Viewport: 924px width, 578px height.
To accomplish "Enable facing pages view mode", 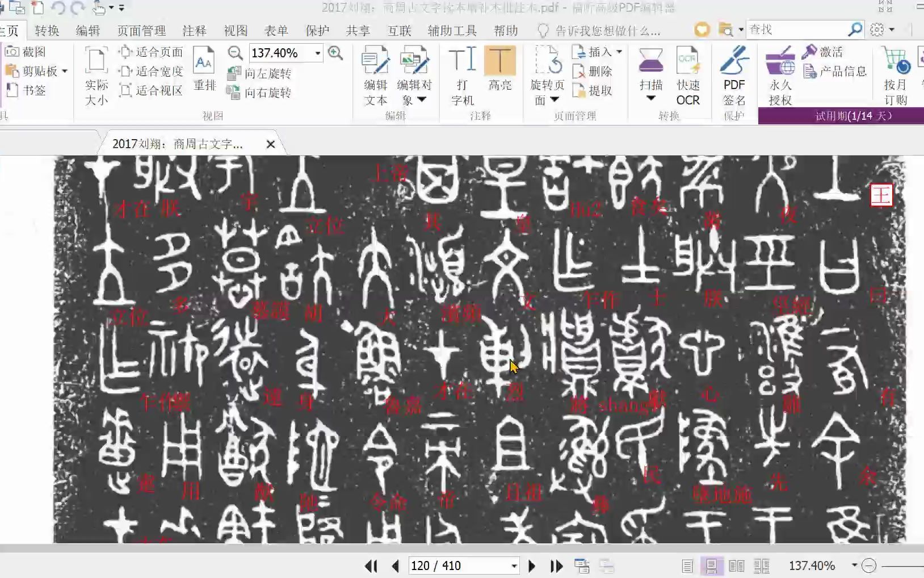I will click(x=736, y=566).
